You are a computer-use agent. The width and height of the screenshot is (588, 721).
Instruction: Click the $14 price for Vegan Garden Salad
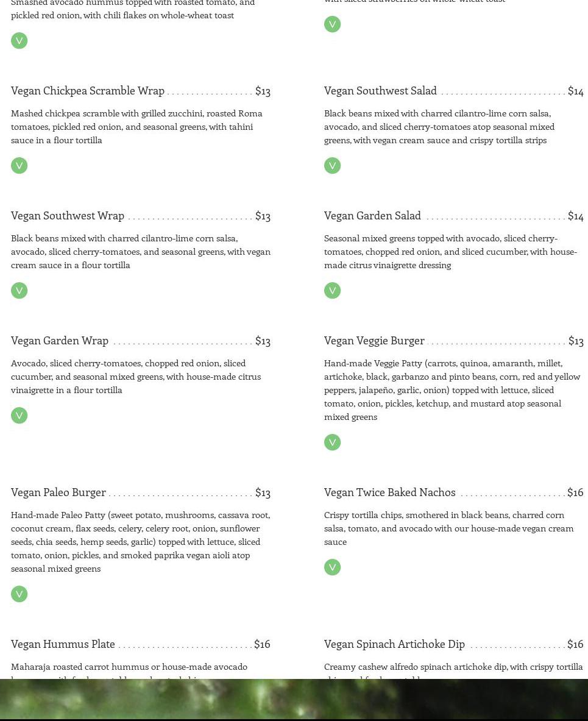[575, 216]
